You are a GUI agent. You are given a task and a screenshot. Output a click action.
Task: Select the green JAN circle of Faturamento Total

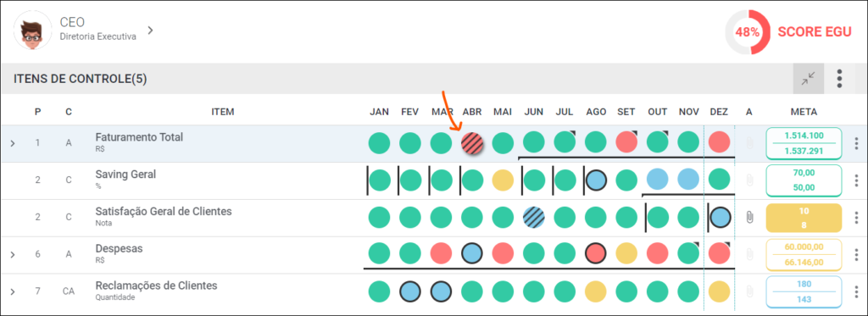click(x=379, y=143)
